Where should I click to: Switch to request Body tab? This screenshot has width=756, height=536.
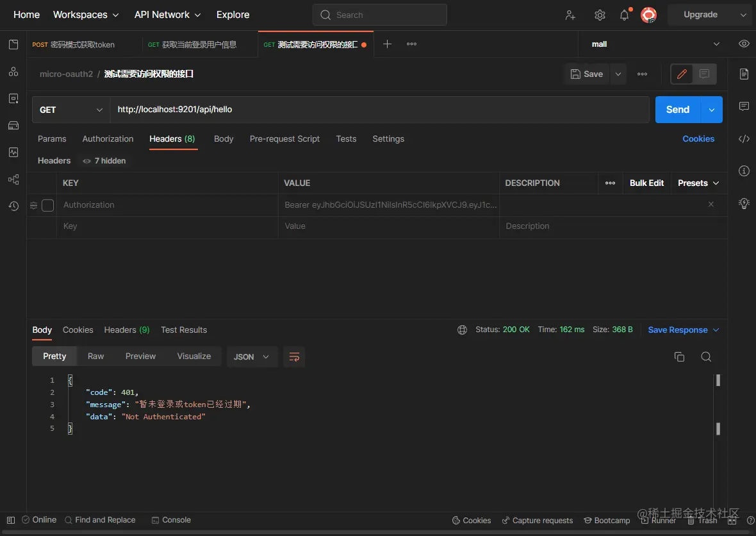pyautogui.click(x=224, y=139)
